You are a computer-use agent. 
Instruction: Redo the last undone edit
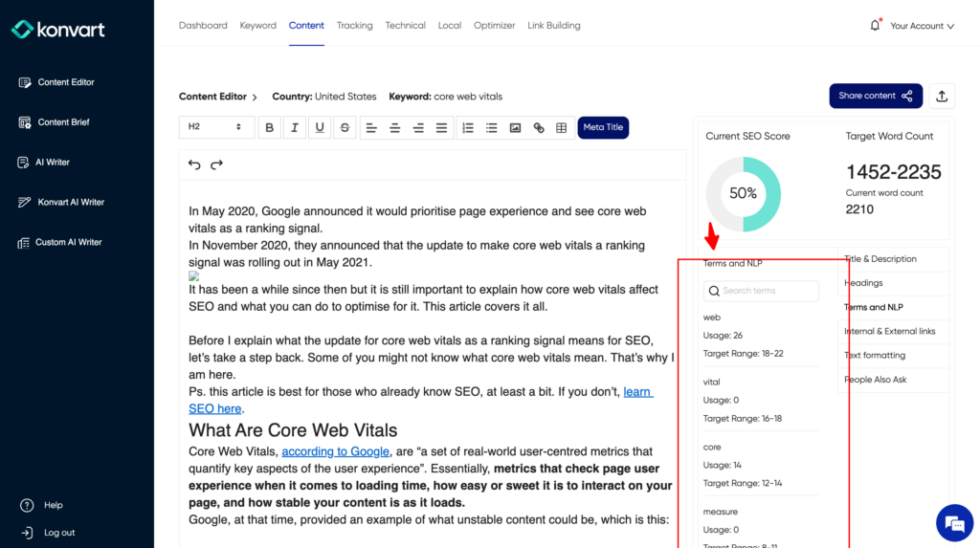[x=216, y=164]
